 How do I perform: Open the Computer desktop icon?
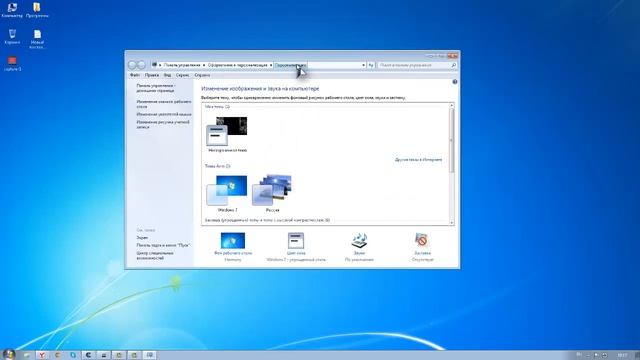pyautogui.click(x=12, y=10)
